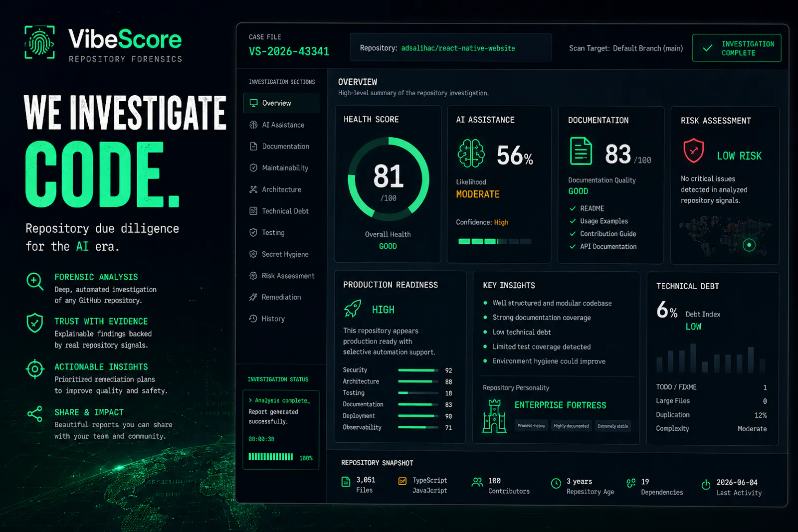Click the Secret Hygiene sidebar icon

[x=253, y=254]
